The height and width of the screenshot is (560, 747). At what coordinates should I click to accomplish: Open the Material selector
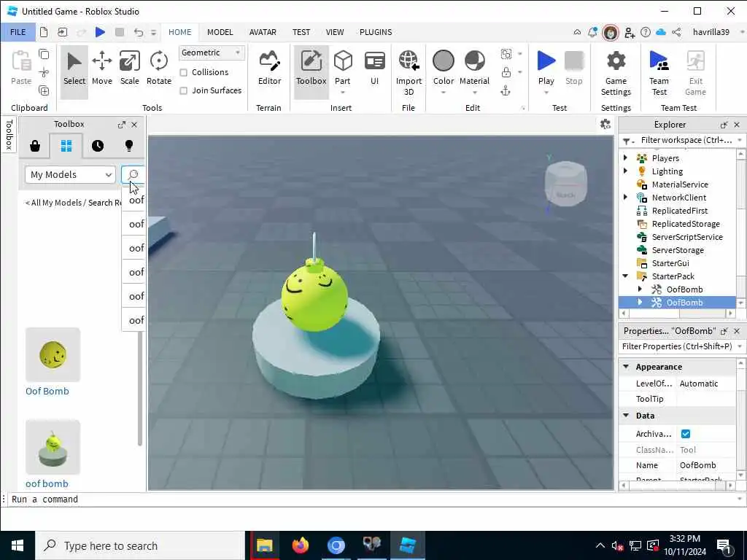pyautogui.click(x=474, y=69)
